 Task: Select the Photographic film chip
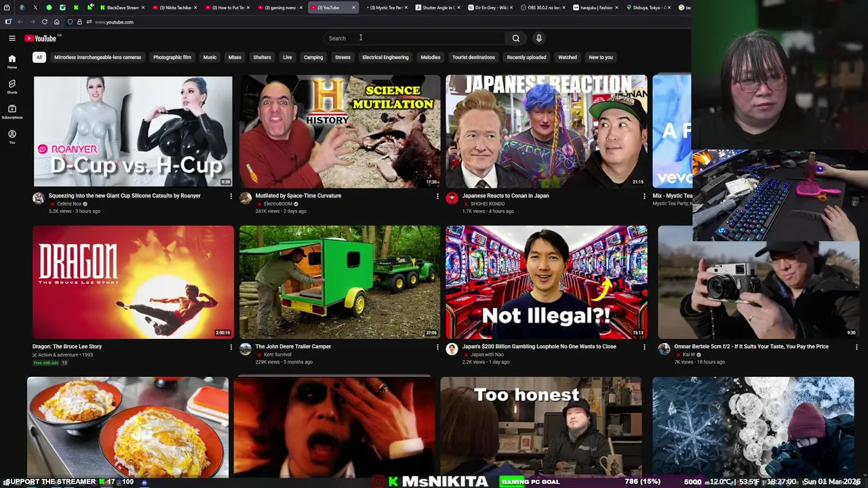click(172, 57)
